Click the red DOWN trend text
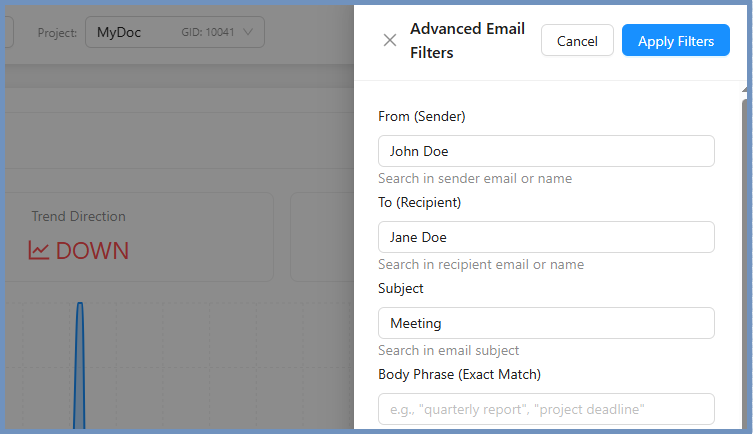 (x=92, y=250)
